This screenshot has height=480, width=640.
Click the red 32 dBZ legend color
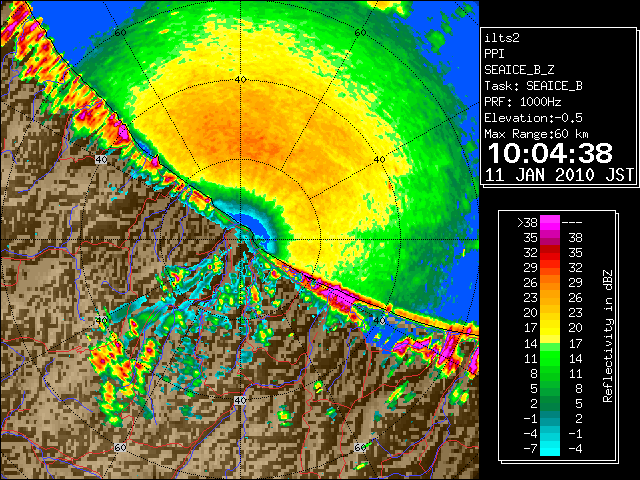(550, 253)
